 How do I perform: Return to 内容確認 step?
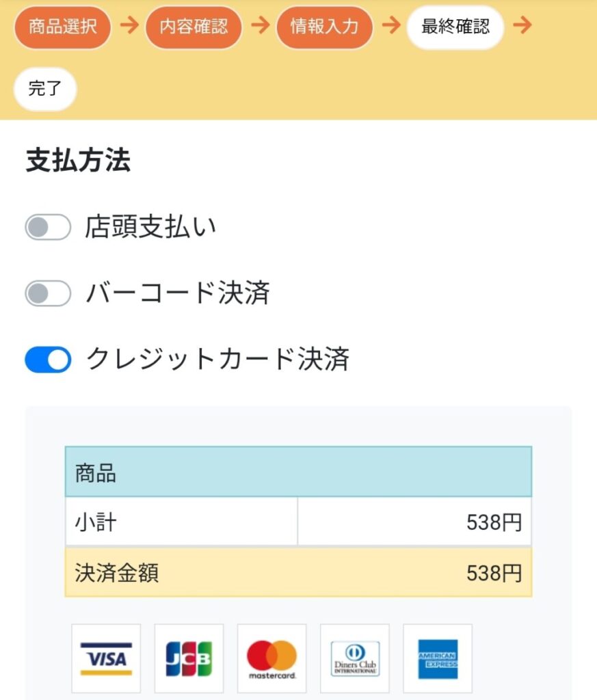(x=194, y=27)
